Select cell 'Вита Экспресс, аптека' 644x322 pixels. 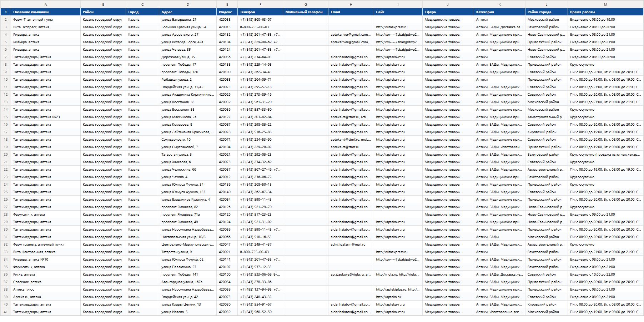46,27
